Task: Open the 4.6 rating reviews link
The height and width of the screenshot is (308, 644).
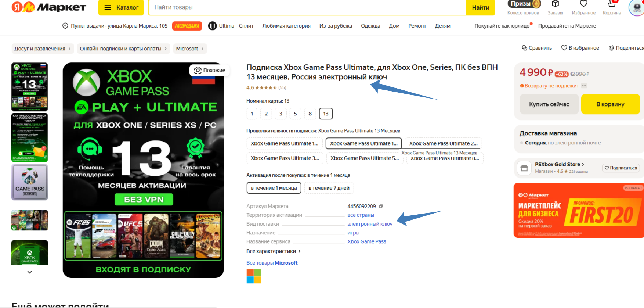Action: [266, 87]
